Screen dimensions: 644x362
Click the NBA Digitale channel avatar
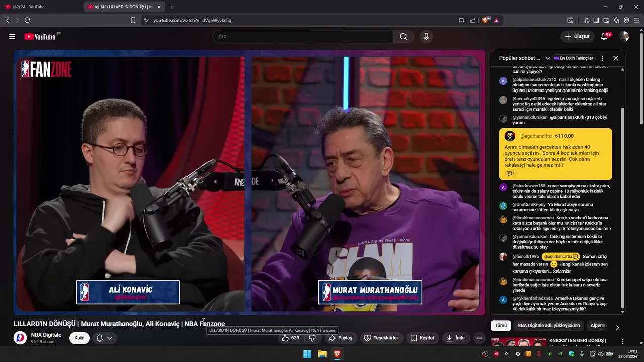point(20,338)
